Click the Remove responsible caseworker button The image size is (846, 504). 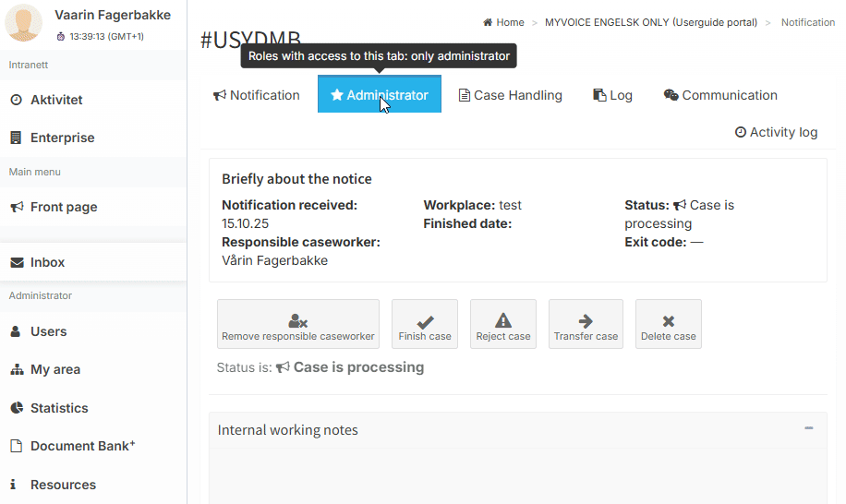tap(297, 324)
